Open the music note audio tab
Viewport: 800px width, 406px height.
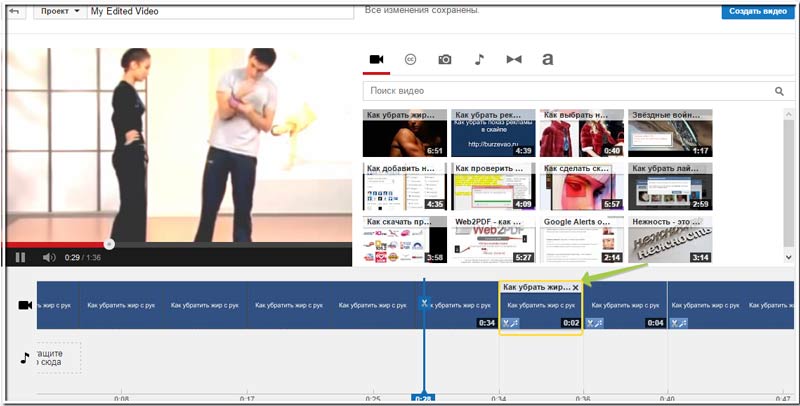479,60
